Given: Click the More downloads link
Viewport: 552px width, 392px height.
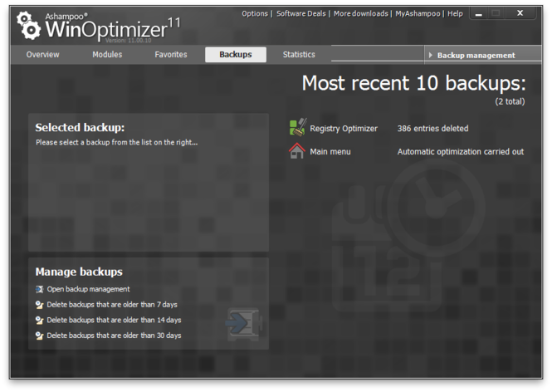Looking at the screenshot, I should click(x=361, y=14).
